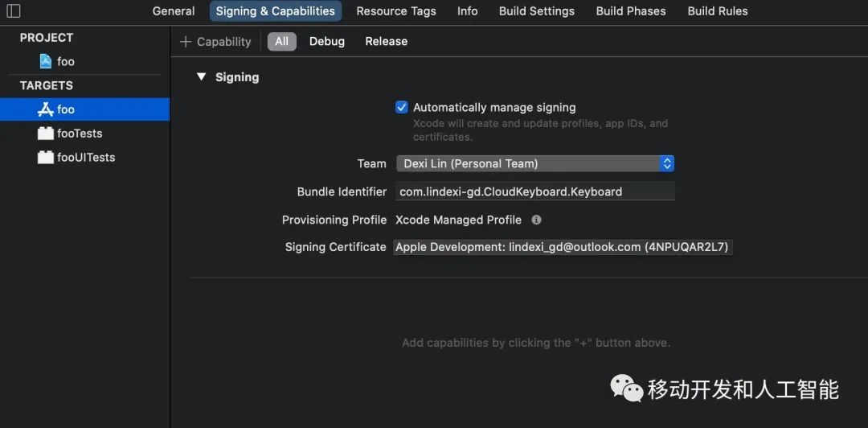This screenshot has height=428, width=868.
Task: Click the foo project file icon
Action: (46, 61)
